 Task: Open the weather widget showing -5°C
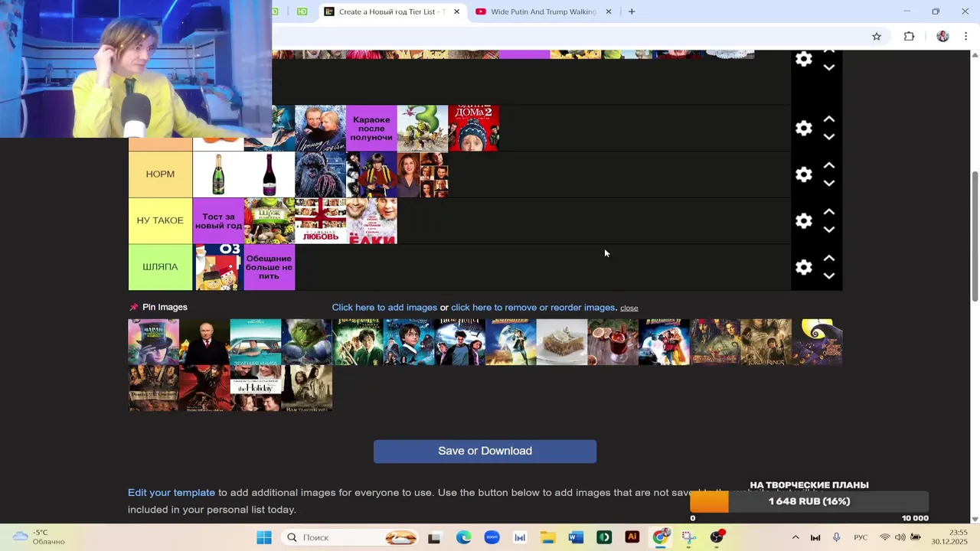[x=38, y=537]
